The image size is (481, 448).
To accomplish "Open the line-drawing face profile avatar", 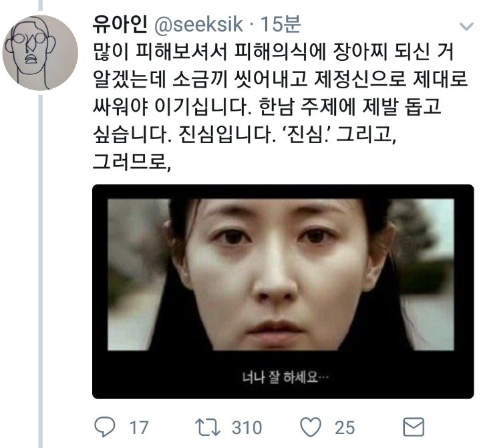I will point(40,53).
